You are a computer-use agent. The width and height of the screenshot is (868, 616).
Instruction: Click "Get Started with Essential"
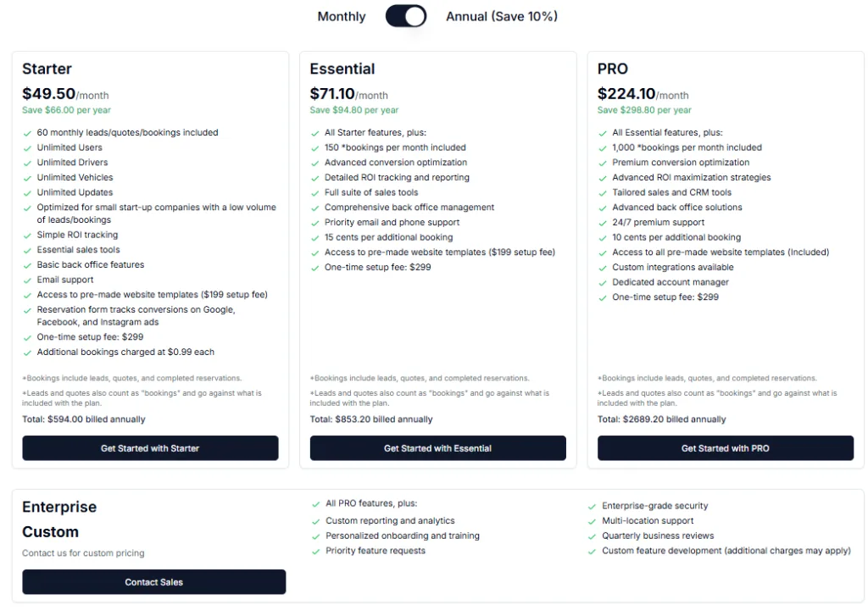tap(437, 448)
